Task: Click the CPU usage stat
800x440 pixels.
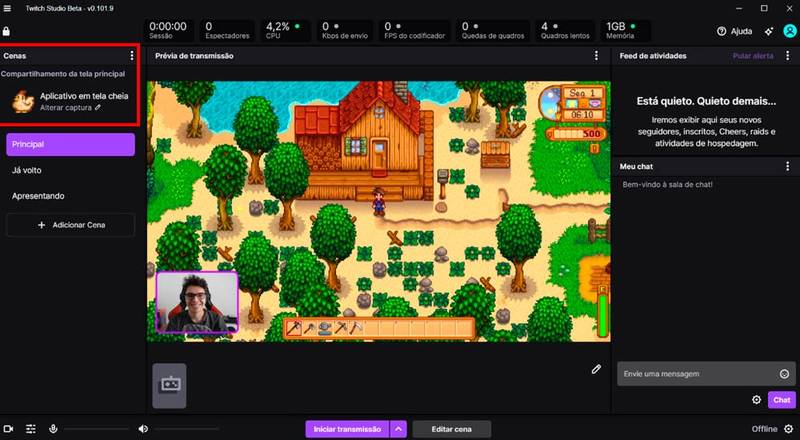Action: (285, 31)
